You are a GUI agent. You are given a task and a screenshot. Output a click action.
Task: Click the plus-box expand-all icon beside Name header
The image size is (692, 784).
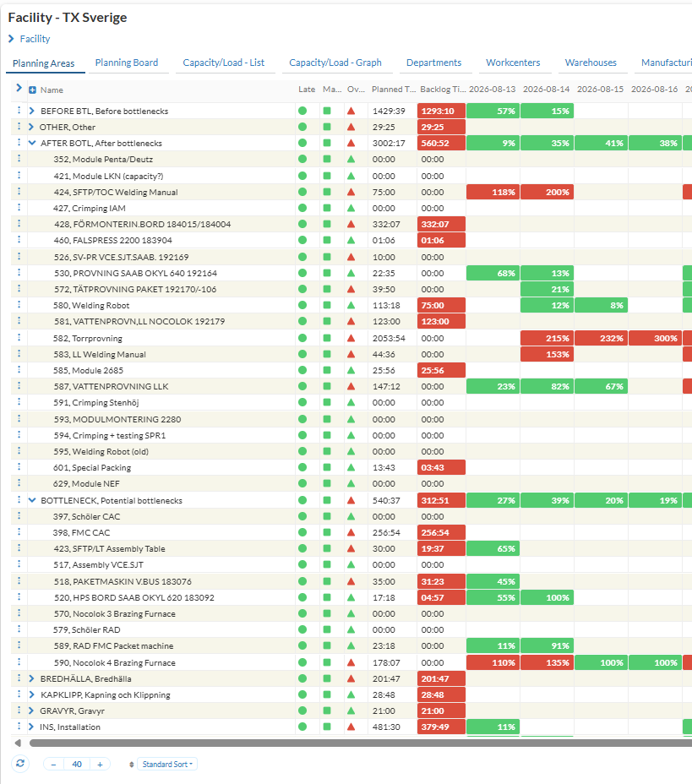pyautogui.click(x=32, y=90)
